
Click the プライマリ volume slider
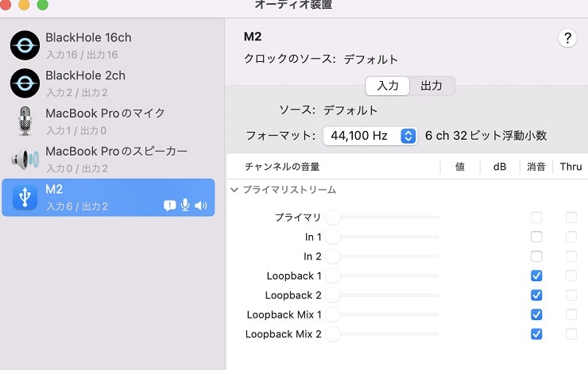tap(381, 217)
